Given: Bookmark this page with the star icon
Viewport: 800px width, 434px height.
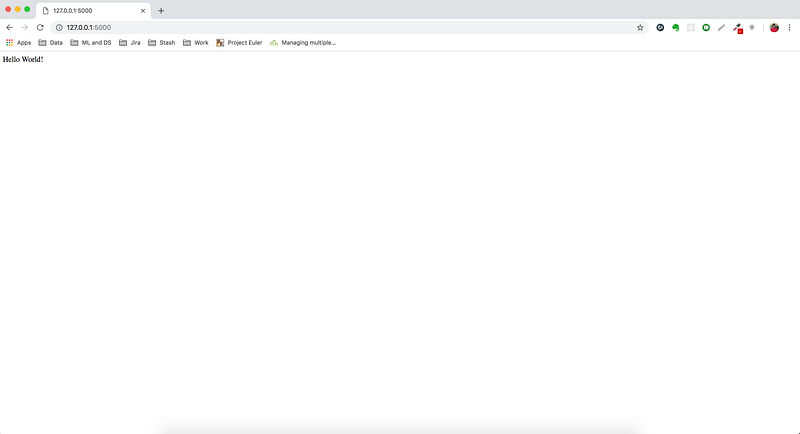Looking at the screenshot, I should tap(640, 28).
